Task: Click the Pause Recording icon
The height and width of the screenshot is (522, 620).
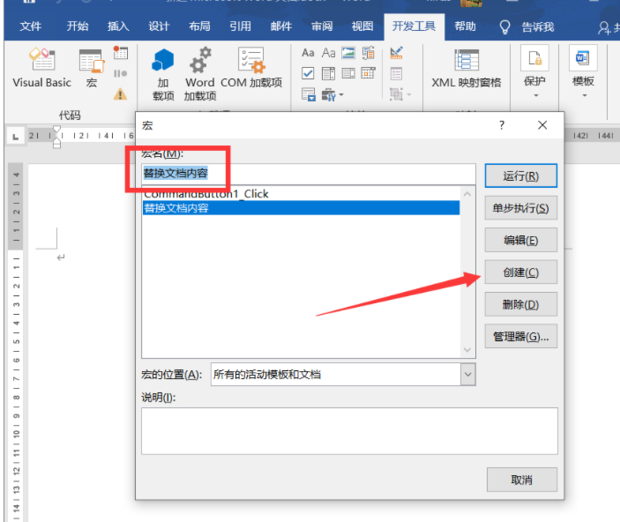Action: pos(121,74)
